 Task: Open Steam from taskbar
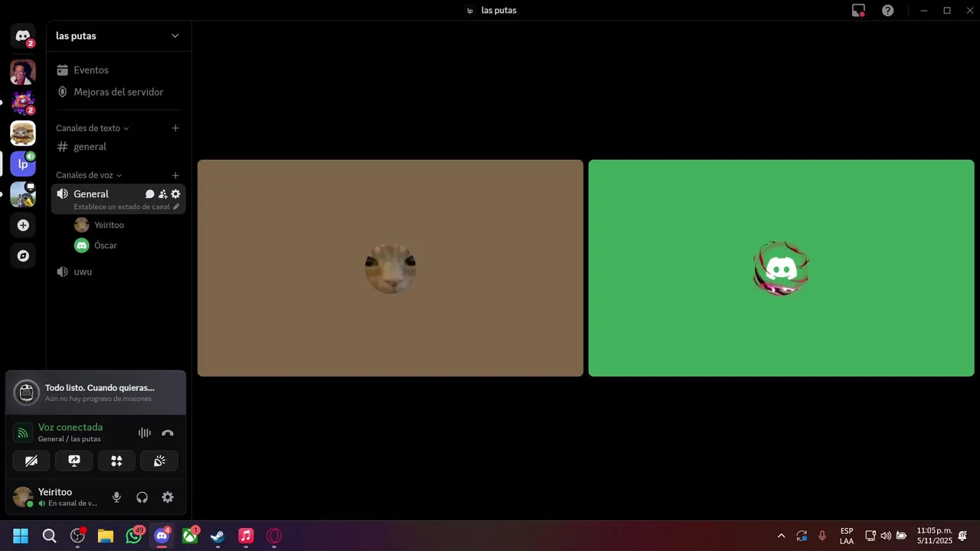click(217, 536)
